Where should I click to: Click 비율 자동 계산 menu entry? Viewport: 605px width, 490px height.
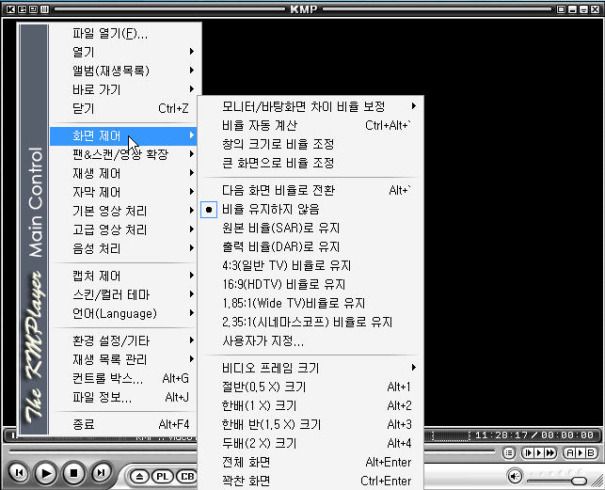[x=311, y=125]
